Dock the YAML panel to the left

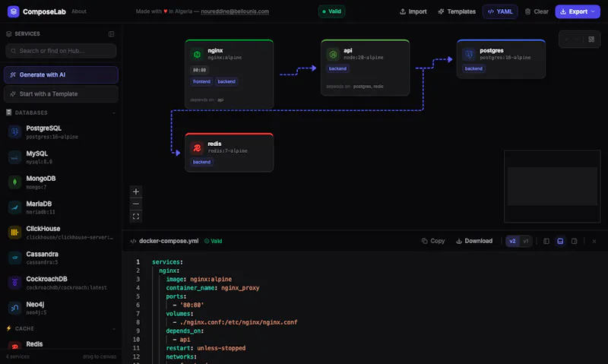546,241
